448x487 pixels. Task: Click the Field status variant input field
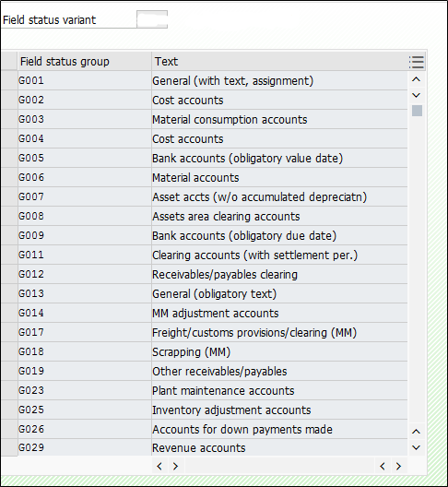pos(152,19)
